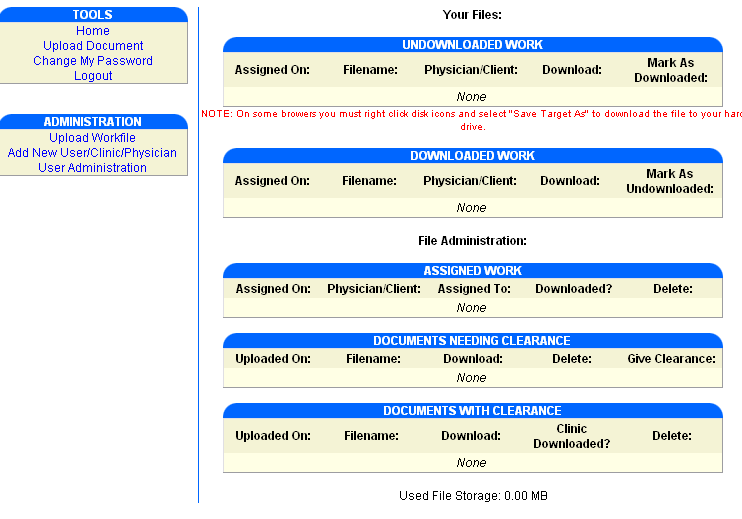Select the UNDOWNLOADED WORK table header
This screenshot has width=742, height=519.
point(472,45)
